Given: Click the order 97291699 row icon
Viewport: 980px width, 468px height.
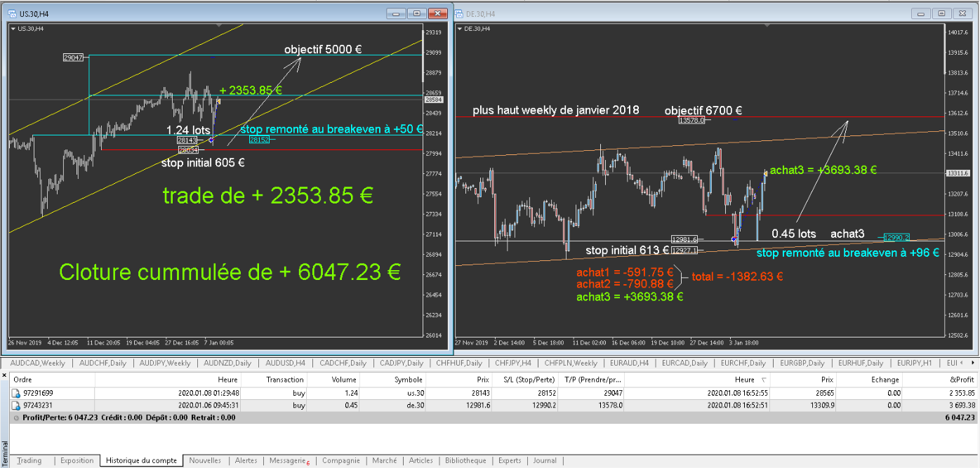Looking at the screenshot, I should click(15, 394).
